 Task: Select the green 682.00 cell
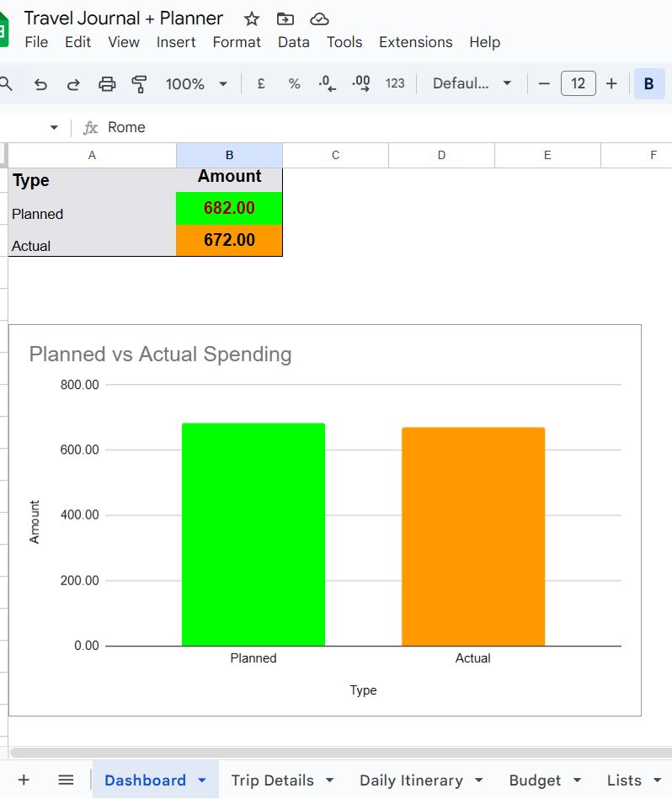pos(229,209)
